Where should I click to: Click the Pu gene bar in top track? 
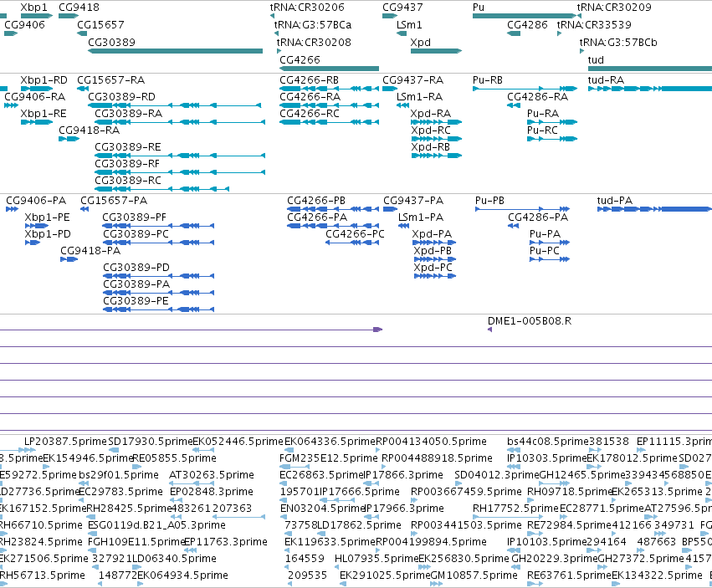525,16
